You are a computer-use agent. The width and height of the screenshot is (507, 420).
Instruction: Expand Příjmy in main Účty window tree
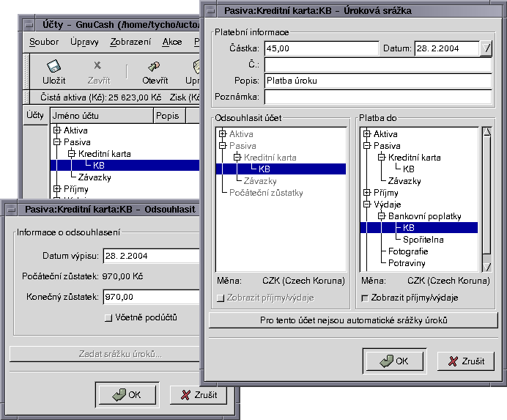point(57,188)
